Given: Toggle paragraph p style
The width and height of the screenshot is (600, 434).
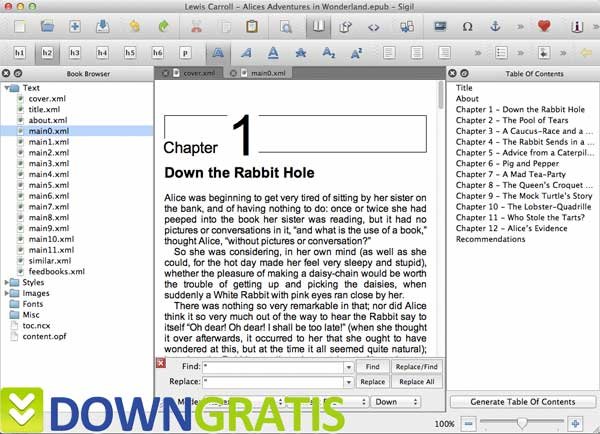Looking at the screenshot, I should pyautogui.click(x=185, y=53).
